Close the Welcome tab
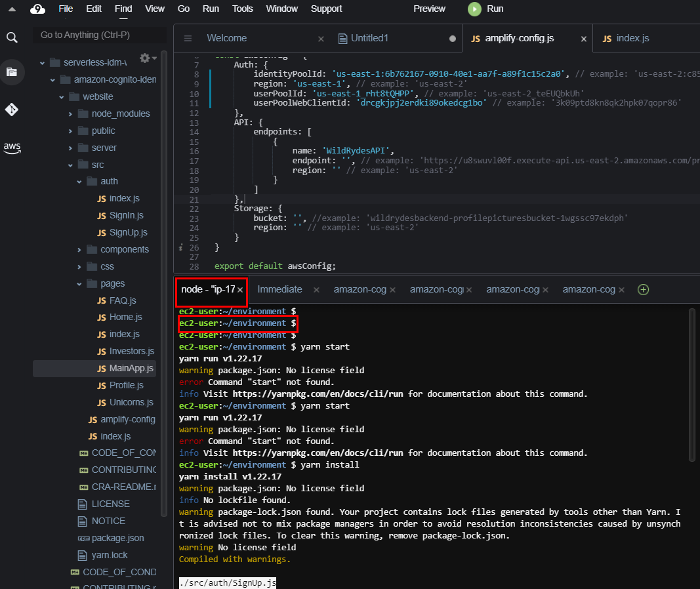The image size is (700, 589). (x=321, y=39)
